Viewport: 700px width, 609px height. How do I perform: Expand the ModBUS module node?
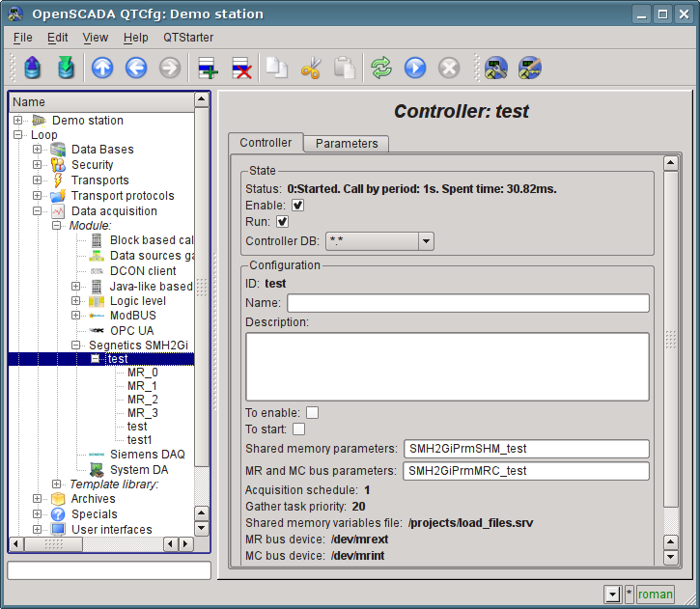75,316
